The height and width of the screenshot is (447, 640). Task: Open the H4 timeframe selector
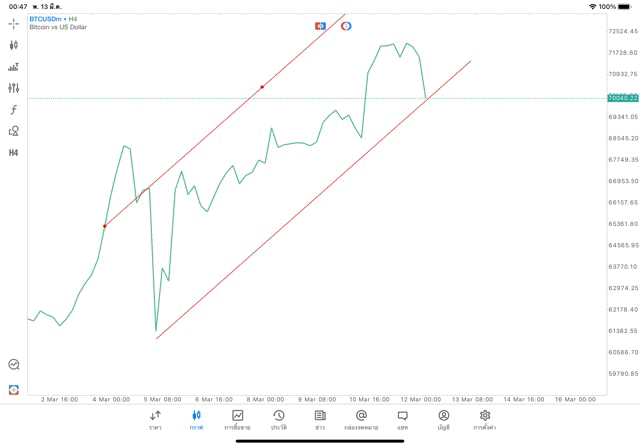point(14,153)
